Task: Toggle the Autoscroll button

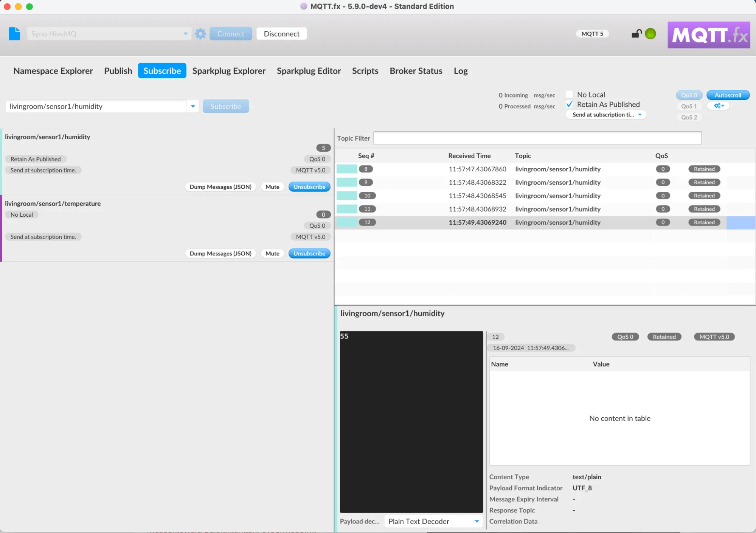Action: coord(728,95)
